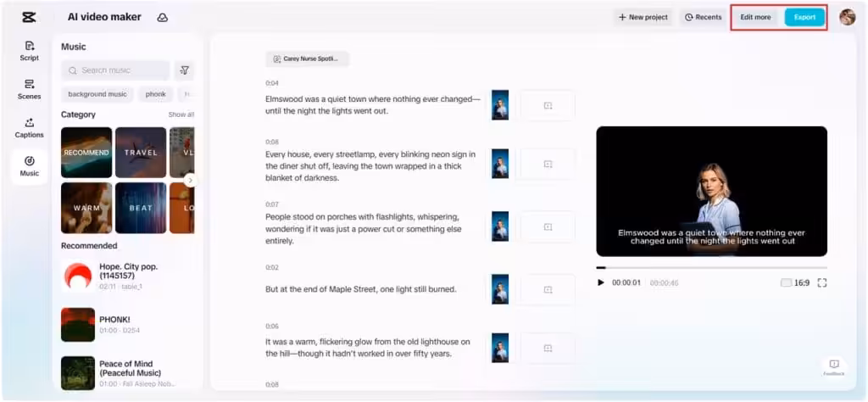Click the Edit more button
The image size is (868, 402).
(755, 17)
